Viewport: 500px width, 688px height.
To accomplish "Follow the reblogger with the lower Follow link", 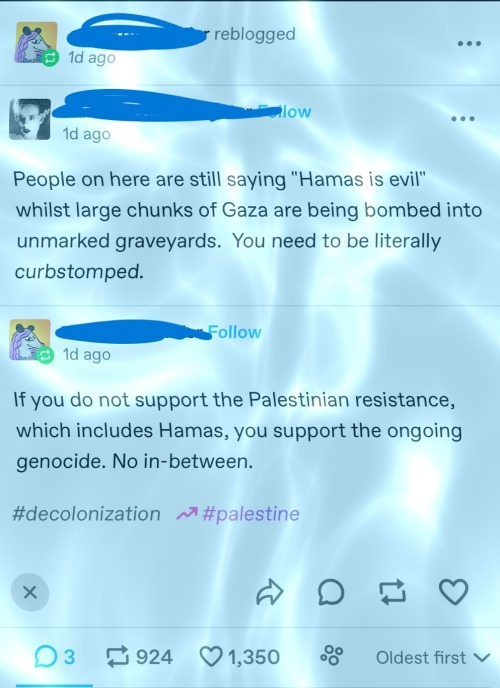I will click(235, 332).
